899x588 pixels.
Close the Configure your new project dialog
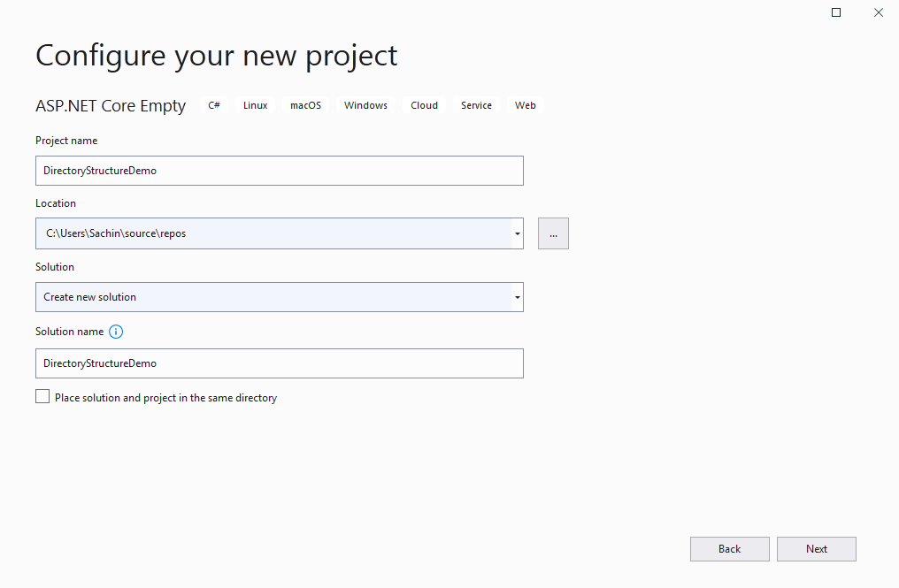click(x=879, y=12)
